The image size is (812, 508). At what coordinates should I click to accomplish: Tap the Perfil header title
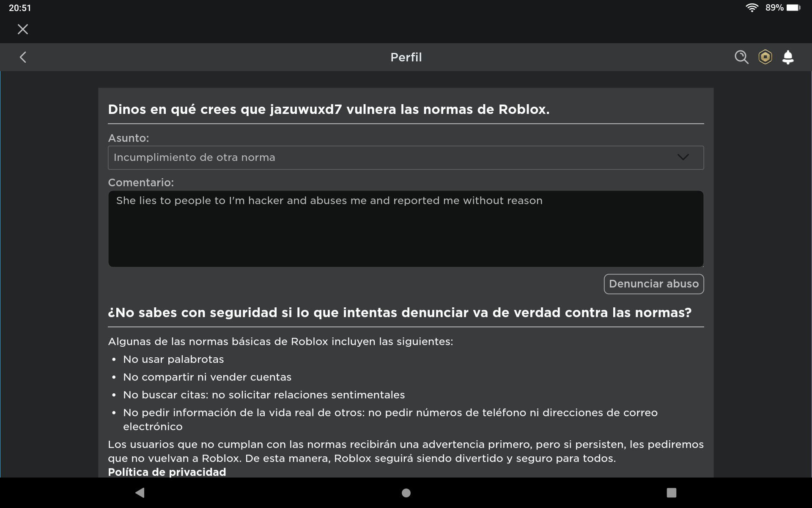(x=406, y=57)
